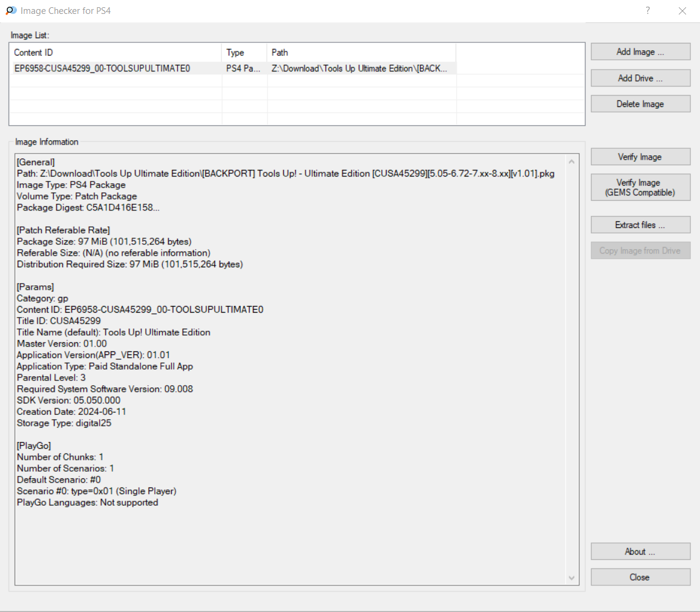Click the Path column header
The height and width of the screenshot is (612, 700).
(361, 53)
